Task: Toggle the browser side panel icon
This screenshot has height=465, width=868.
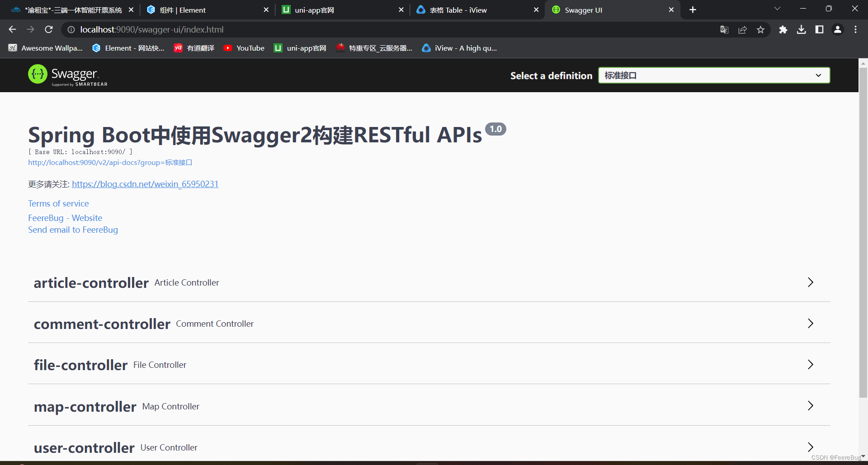Action: point(819,29)
